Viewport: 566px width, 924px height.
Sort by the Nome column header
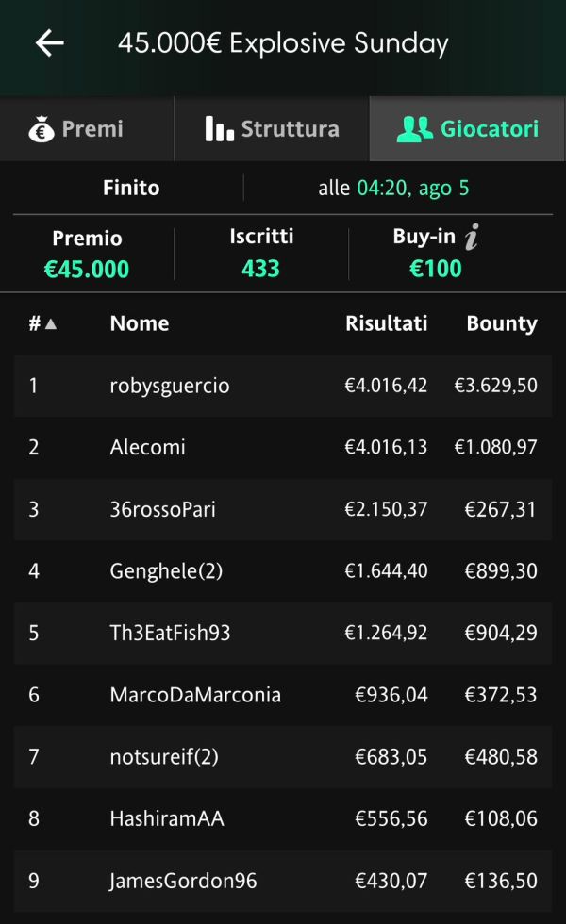point(140,323)
